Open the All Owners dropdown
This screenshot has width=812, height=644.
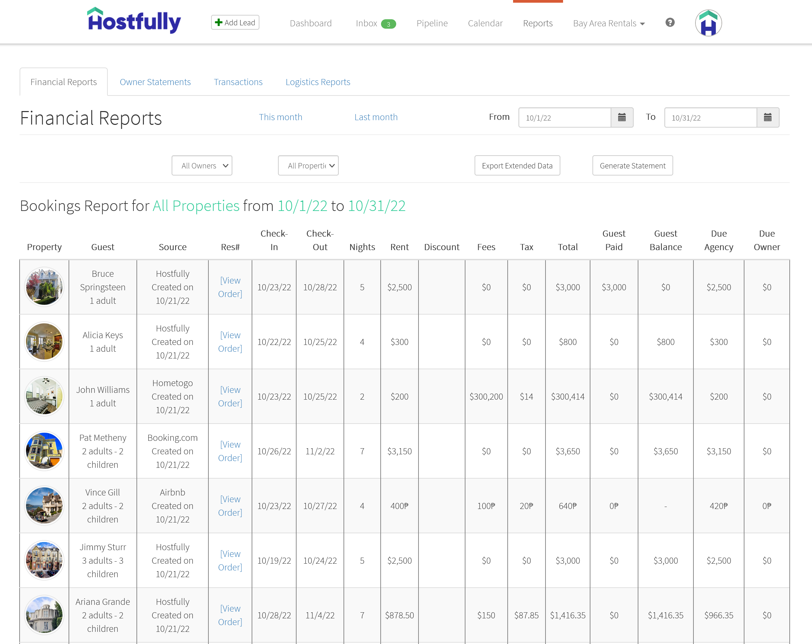point(202,165)
